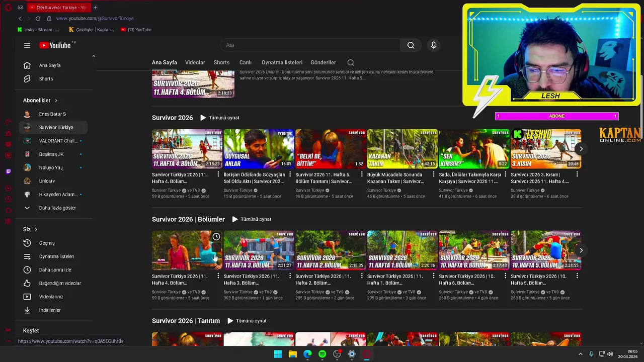Screen dimensions: 644x362
Task: Open options for 11. Hafta 2. Bölüm
Action: point(362,276)
